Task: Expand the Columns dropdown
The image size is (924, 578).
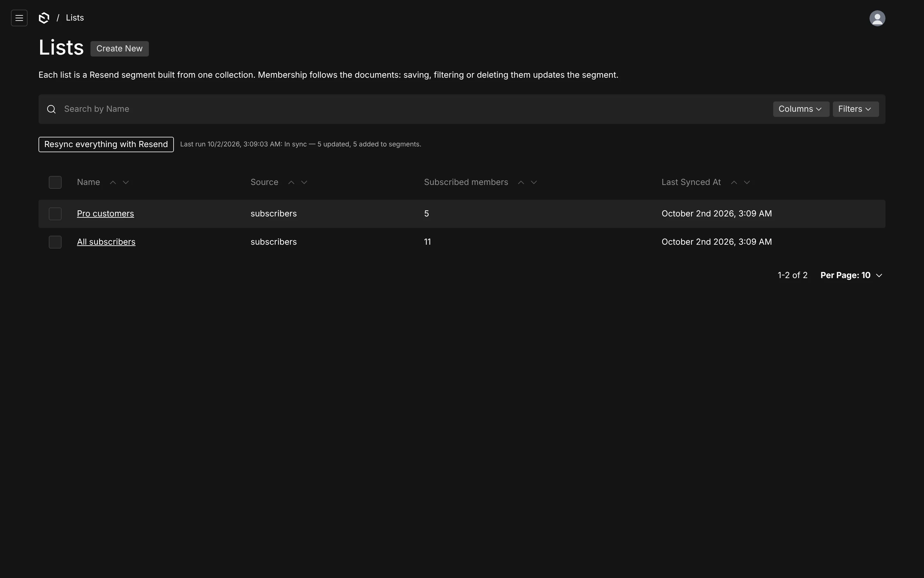Action: click(x=801, y=109)
